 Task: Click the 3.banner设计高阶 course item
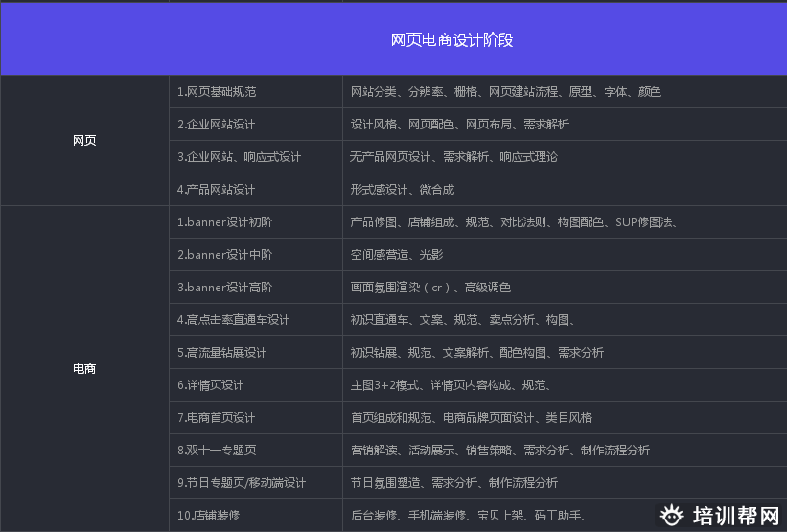(224, 288)
